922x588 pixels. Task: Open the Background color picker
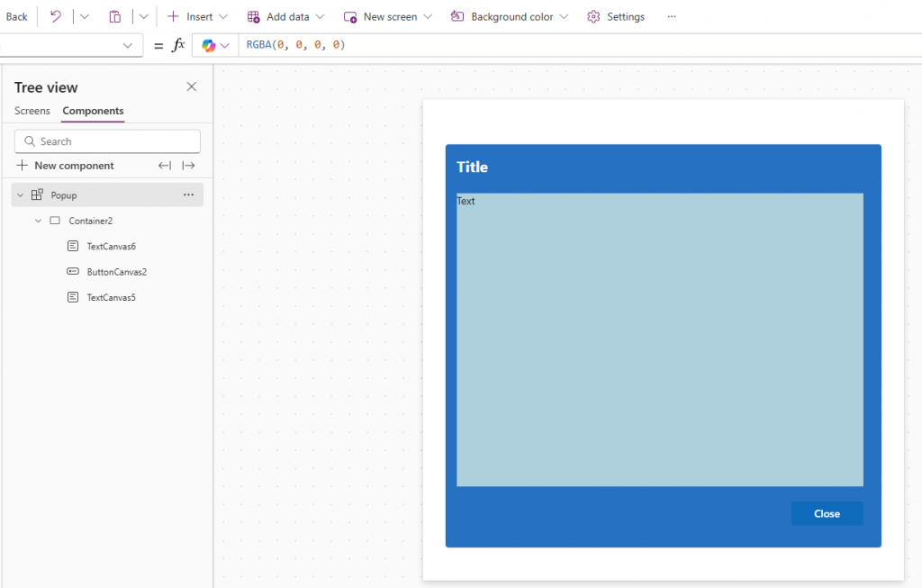pos(510,16)
